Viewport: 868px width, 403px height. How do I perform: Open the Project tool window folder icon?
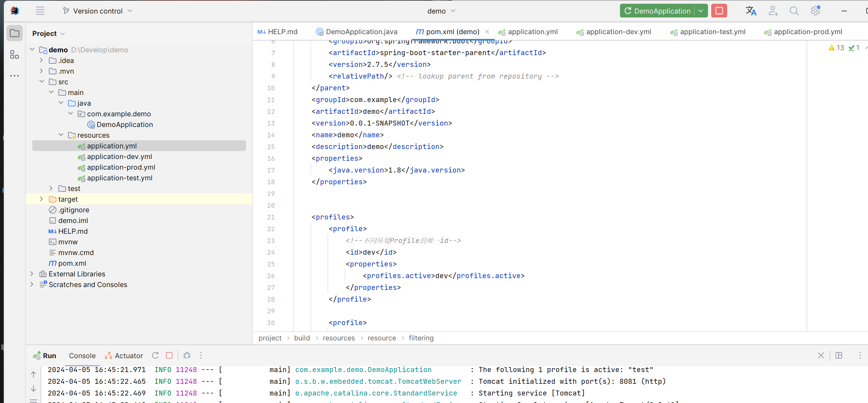[15, 33]
